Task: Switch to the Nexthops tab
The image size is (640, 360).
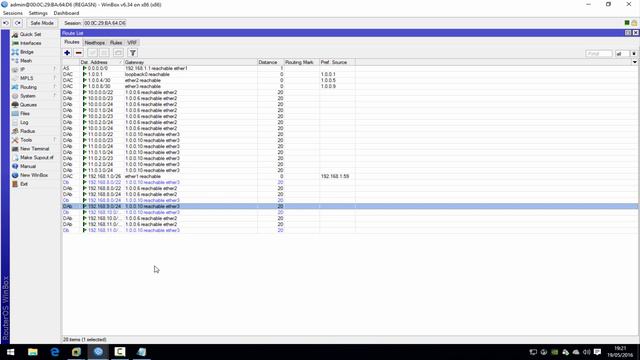Action: pyautogui.click(x=95, y=43)
